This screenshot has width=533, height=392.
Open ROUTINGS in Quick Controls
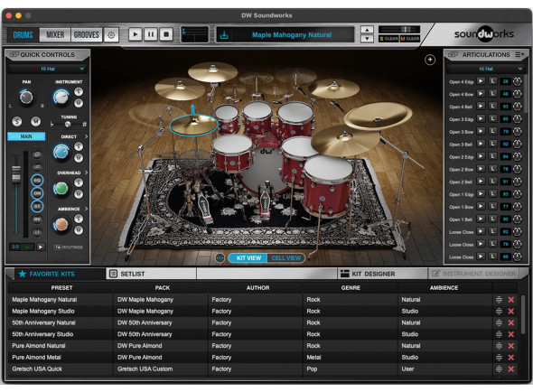(69, 247)
